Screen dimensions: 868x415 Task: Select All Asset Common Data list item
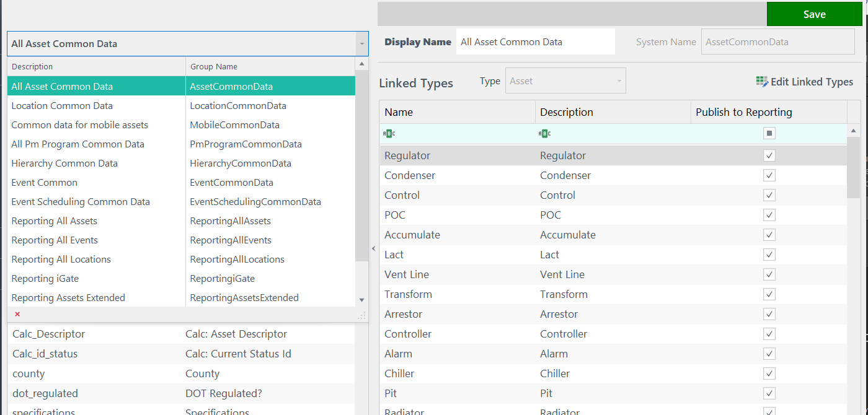click(181, 86)
